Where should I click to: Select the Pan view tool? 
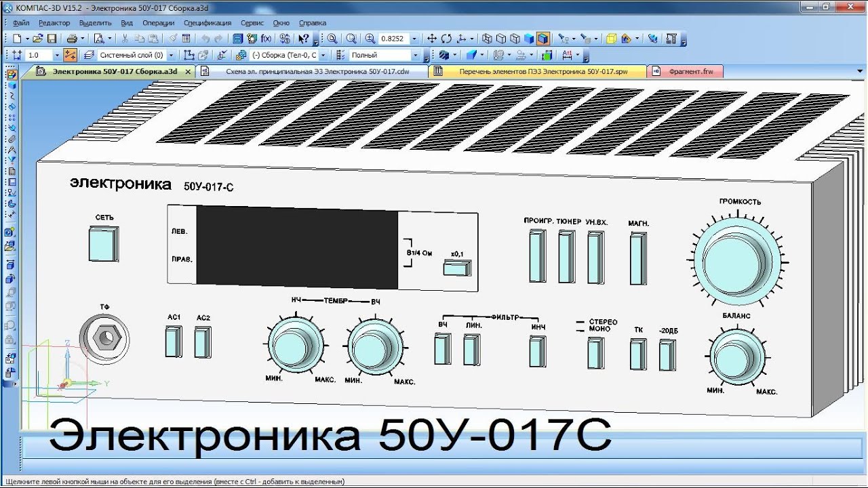pos(432,39)
